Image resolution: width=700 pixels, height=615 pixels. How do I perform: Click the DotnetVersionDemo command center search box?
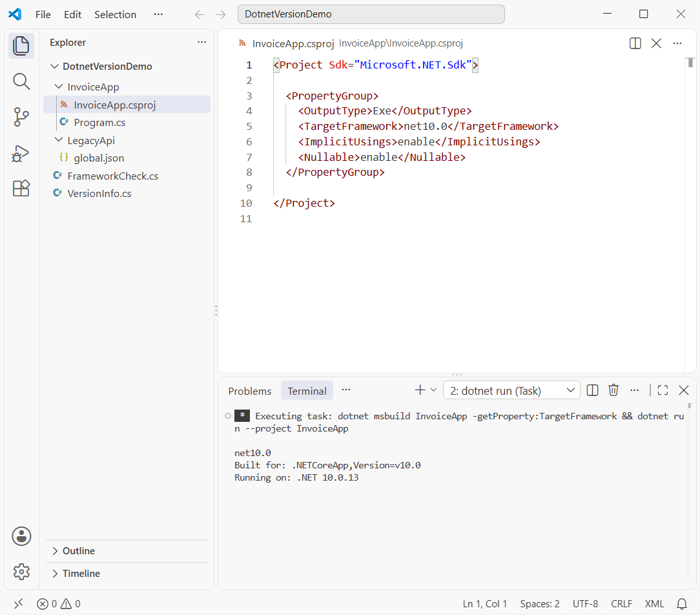tap(371, 14)
